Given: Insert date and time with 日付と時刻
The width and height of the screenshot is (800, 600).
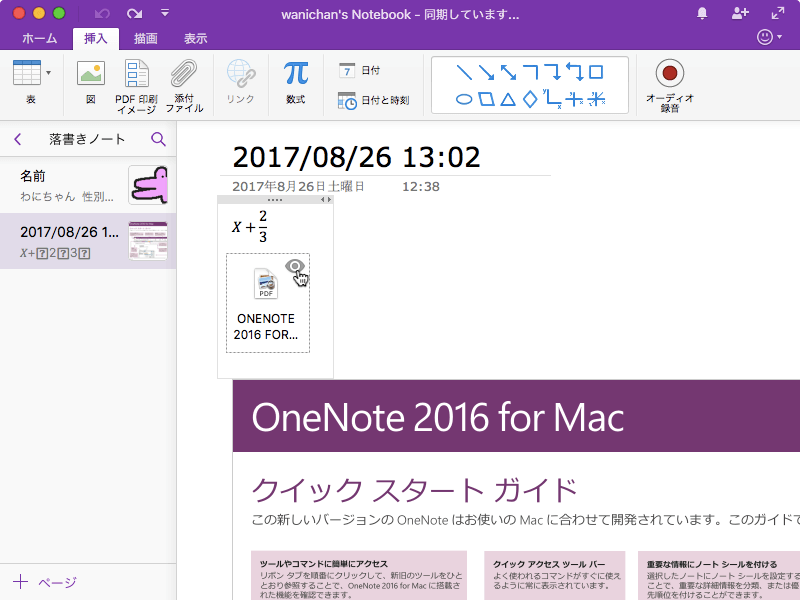Looking at the screenshot, I should point(373,101).
